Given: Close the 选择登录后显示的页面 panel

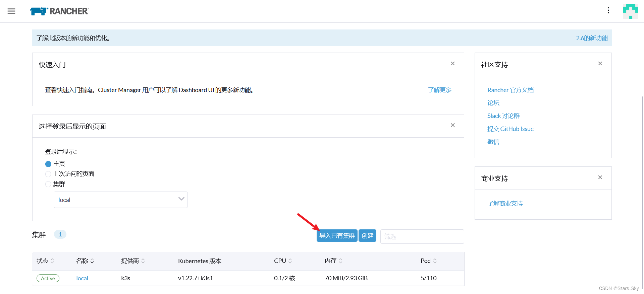Looking at the screenshot, I should click(x=452, y=125).
